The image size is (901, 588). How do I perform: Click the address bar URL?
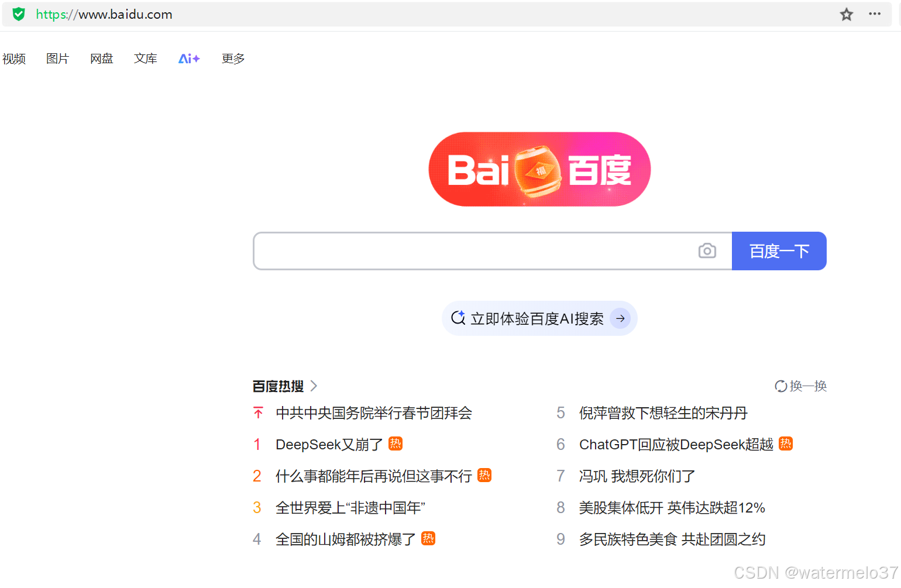[104, 15]
